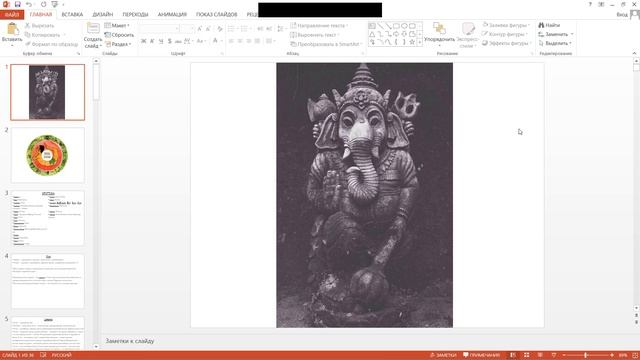This screenshot has height=360, width=640.
Task: Collapse the ribbon with caret icon
Action: tap(634, 53)
